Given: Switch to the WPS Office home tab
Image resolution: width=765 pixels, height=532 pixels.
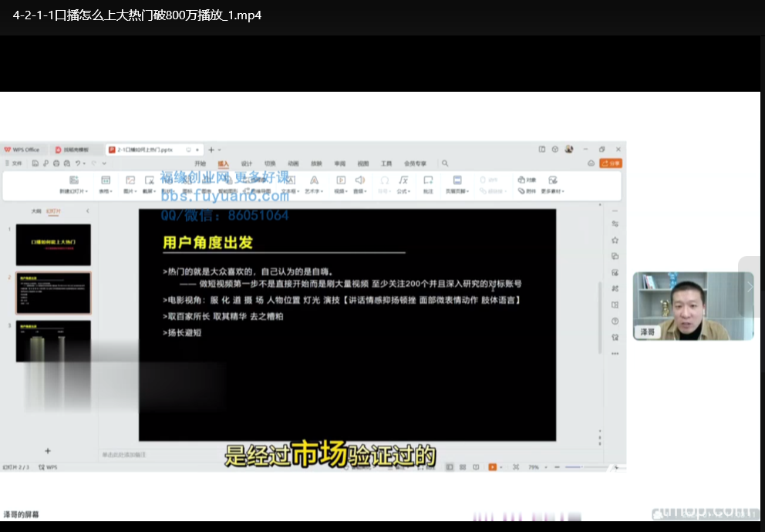Looking at the screenshot, I should (22, 150).
